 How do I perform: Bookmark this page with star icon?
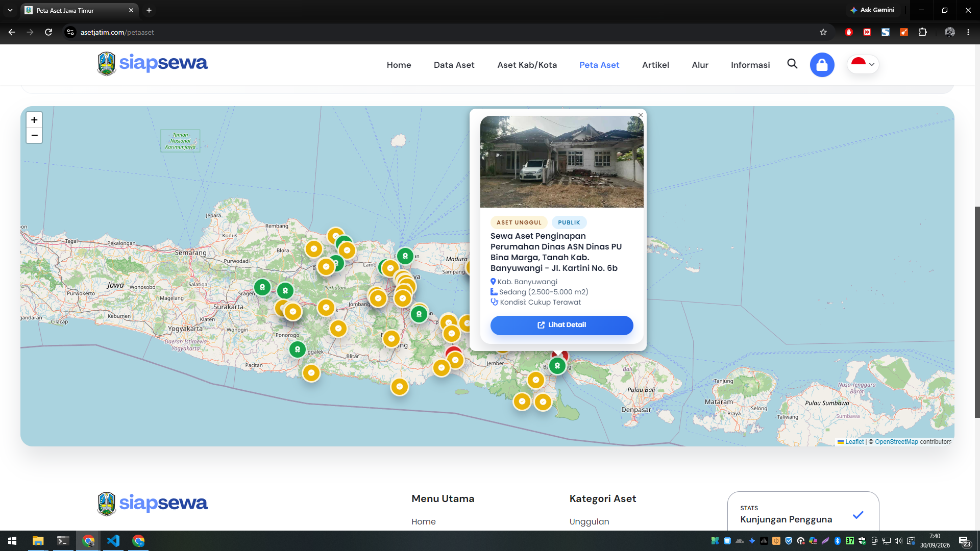tap(823, 32)
